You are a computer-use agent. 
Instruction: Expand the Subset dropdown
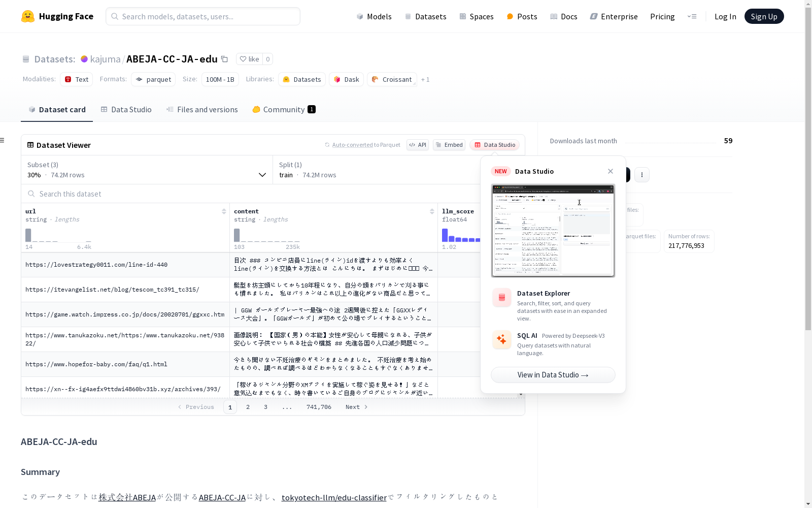pyautogui.click(x=147, y=170)
